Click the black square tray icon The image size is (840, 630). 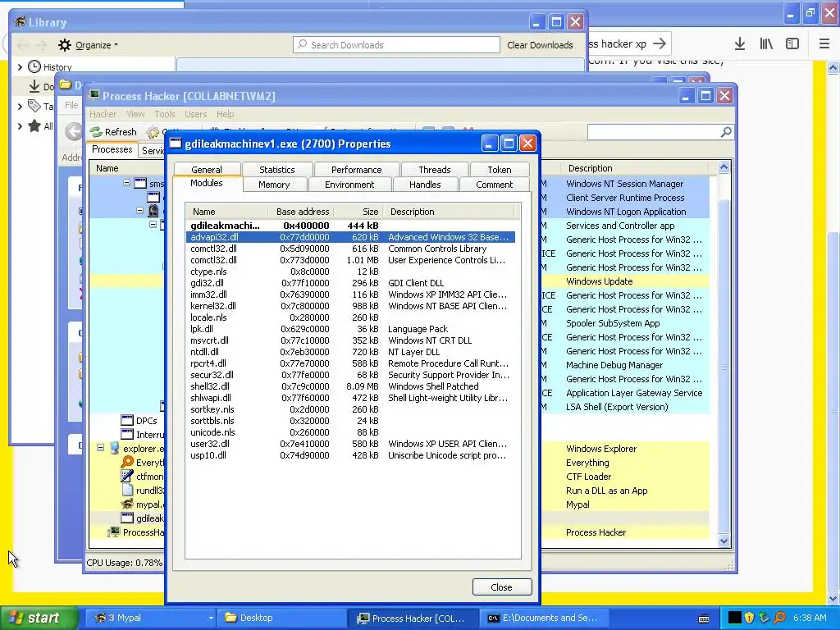point(734,618)
